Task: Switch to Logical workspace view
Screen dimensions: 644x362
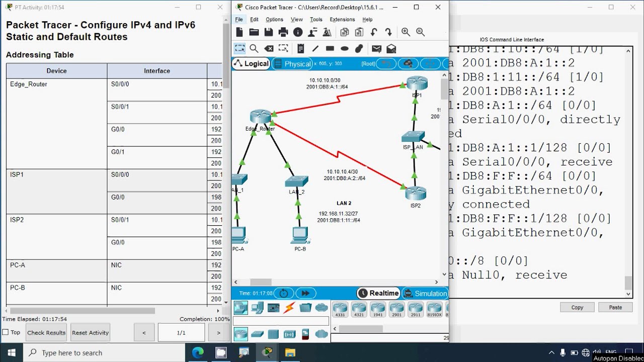Action: [x=251, y=64]
